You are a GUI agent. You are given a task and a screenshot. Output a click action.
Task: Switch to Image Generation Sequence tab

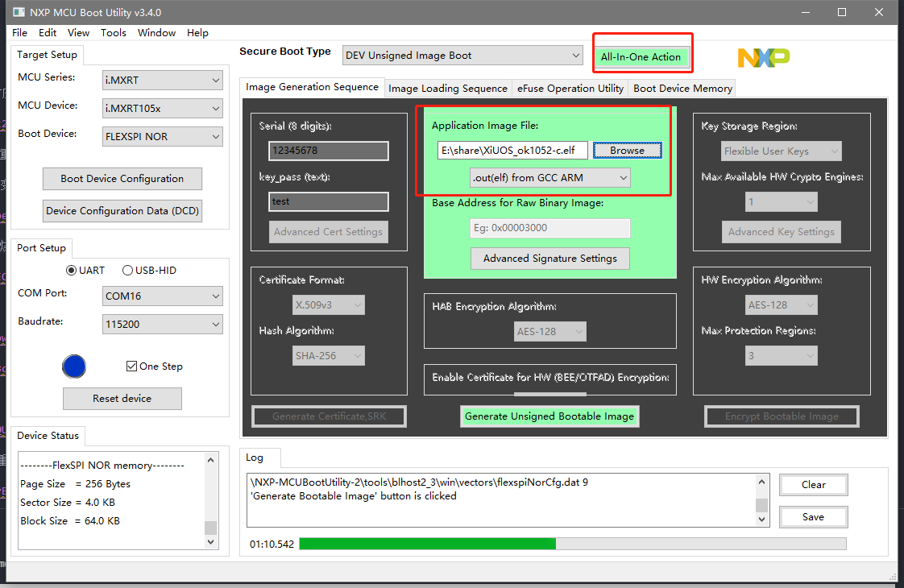312,87
